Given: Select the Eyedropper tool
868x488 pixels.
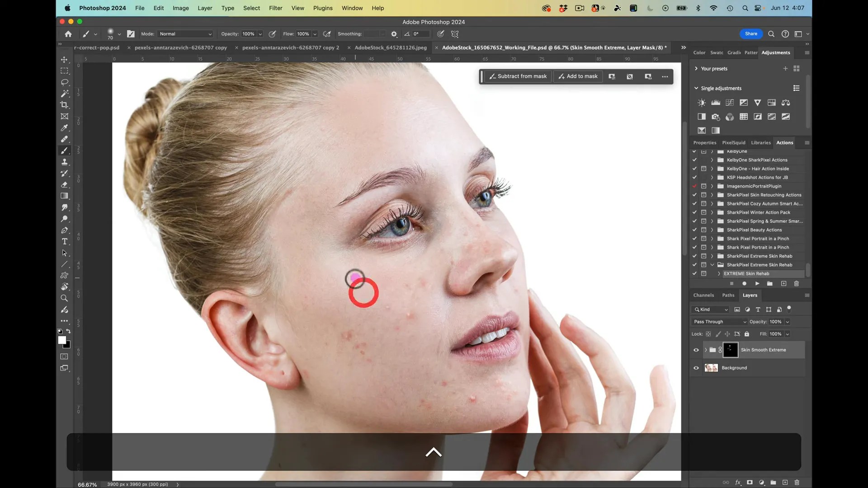Looking at the screenshot, I should pos(64,128).
